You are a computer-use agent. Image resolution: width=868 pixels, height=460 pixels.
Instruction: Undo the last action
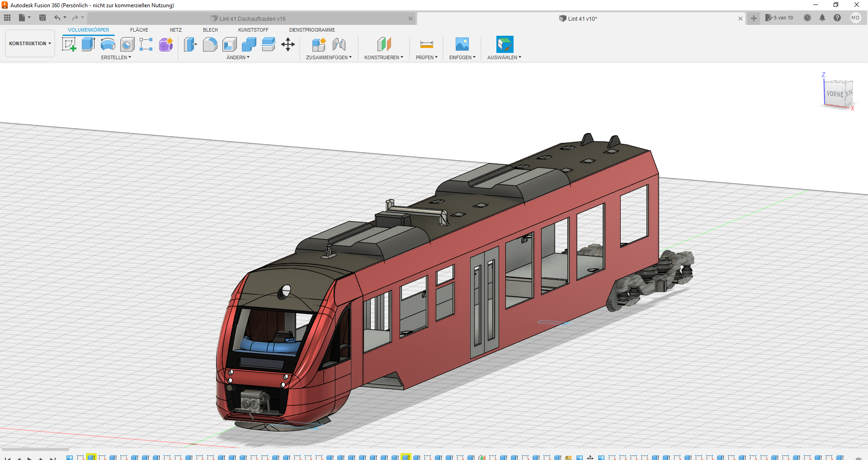coord(57,18)
